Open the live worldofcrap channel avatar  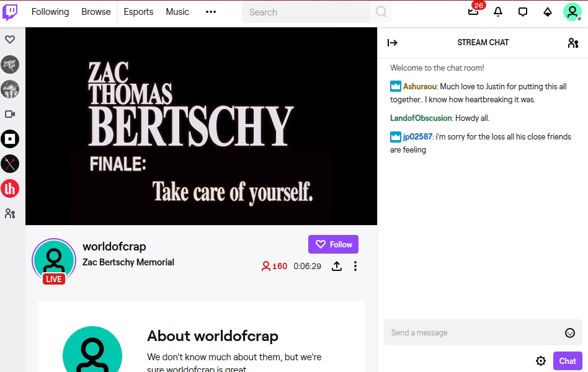pos(54,260)
